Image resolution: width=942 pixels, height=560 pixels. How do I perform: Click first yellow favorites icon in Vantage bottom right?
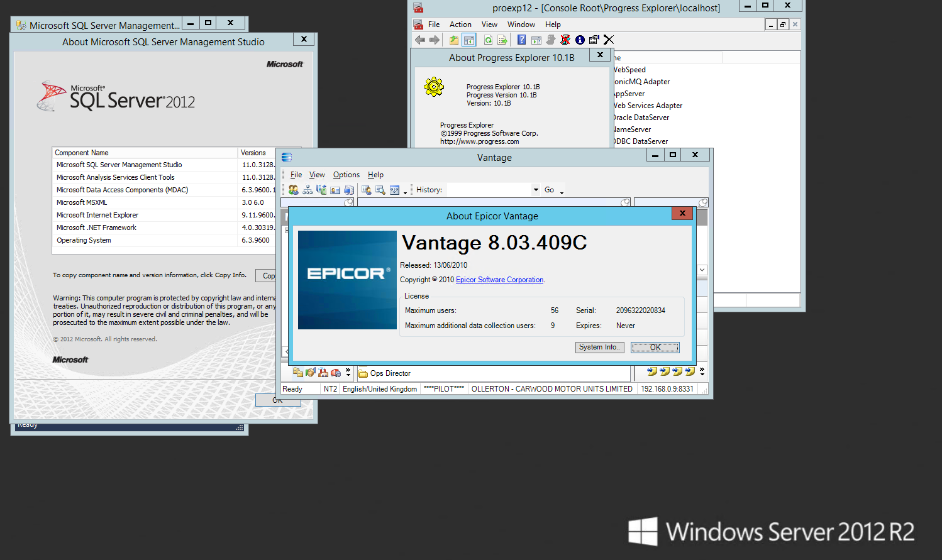tap(652, 371)
